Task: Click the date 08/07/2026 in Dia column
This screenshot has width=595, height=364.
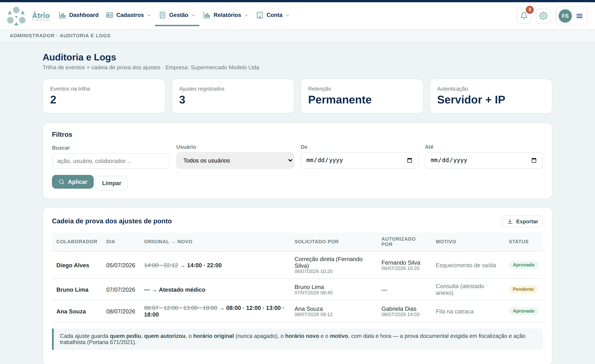Action: tap(121, 311)
